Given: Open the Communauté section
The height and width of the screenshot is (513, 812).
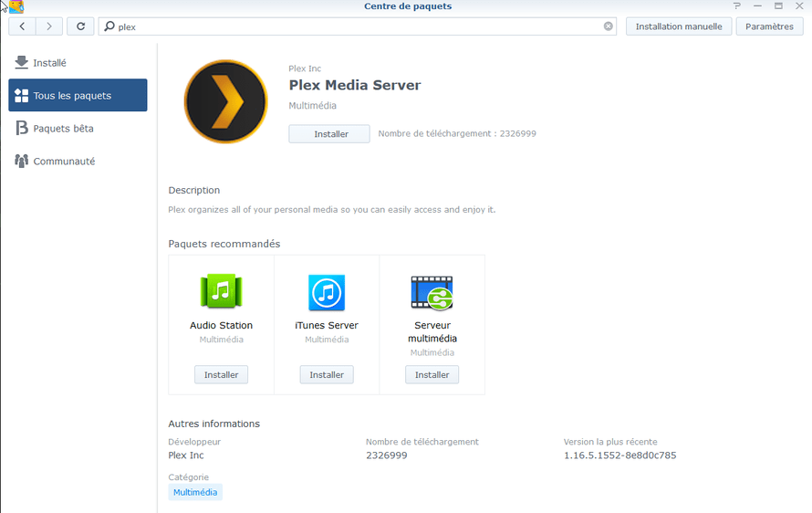Looking at the screenshot, I should point(78,162).
